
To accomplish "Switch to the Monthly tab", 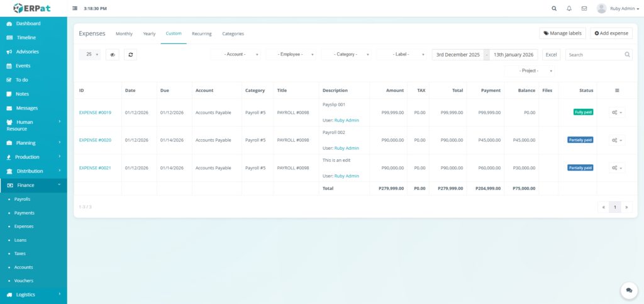I will pos(124,33).
